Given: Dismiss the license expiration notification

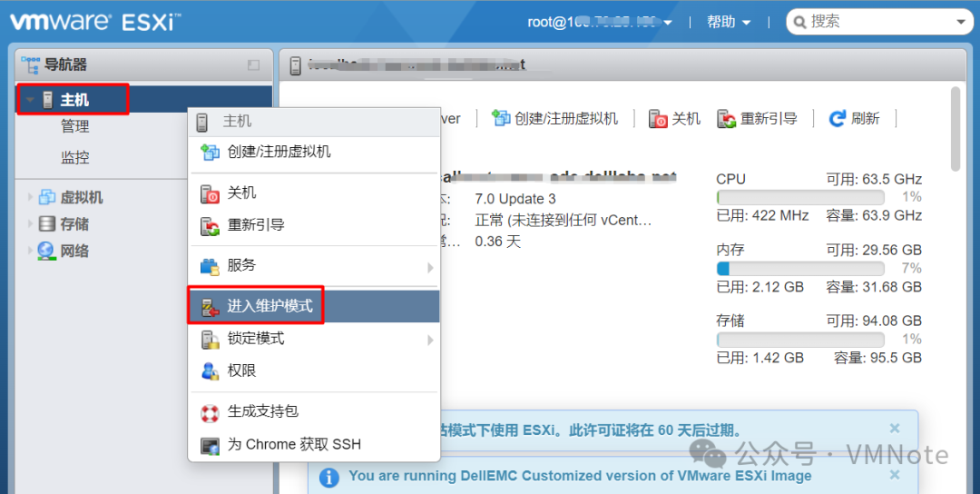Looking at the screenshot, I should point(895,429).
